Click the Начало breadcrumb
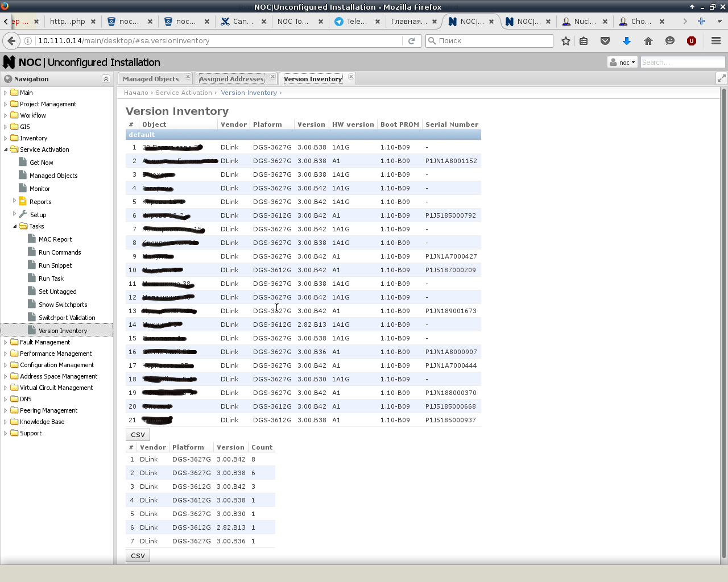This screenshot has width=728, height=582. (x=136, y=93)
